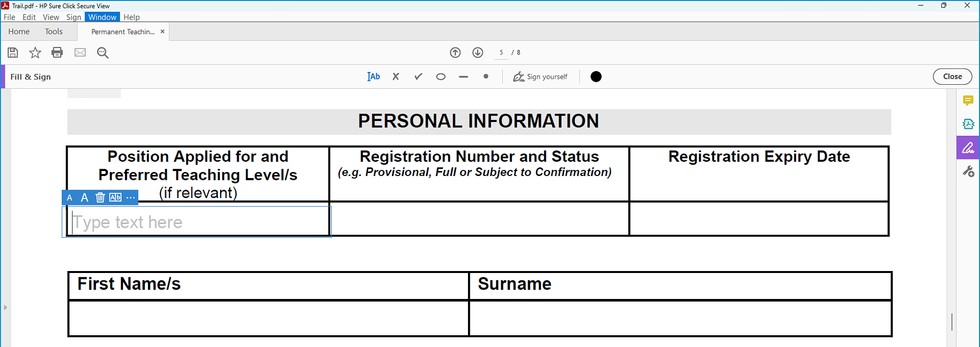Expand the left navigation pane
This screenshot has height=347, width=980.
(x=5, y=307)
